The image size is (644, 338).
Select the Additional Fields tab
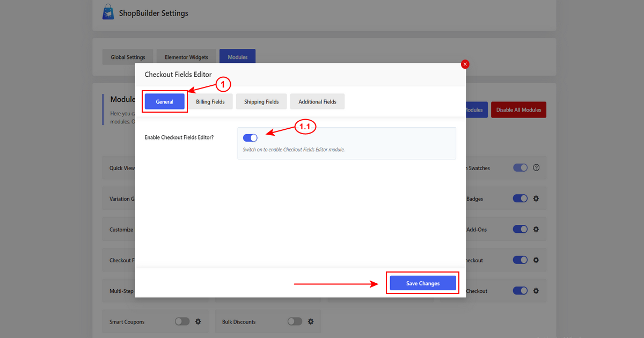pos(317,101)
